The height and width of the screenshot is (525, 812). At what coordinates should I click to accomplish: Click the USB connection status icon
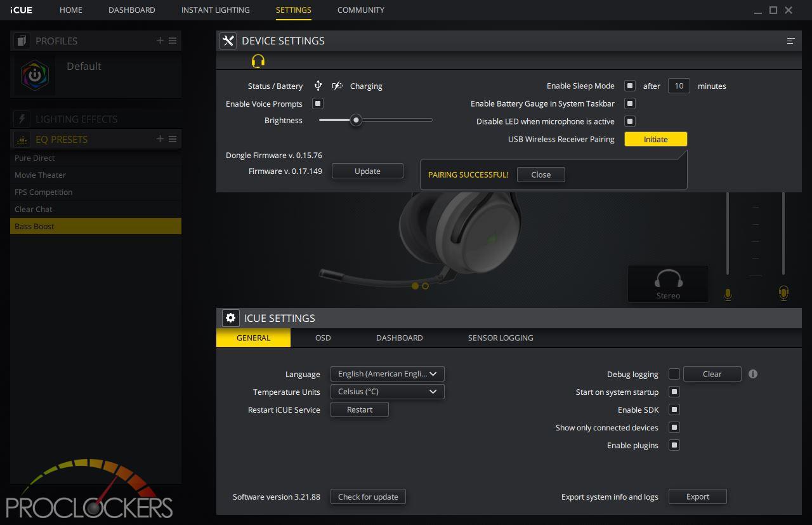318,86
